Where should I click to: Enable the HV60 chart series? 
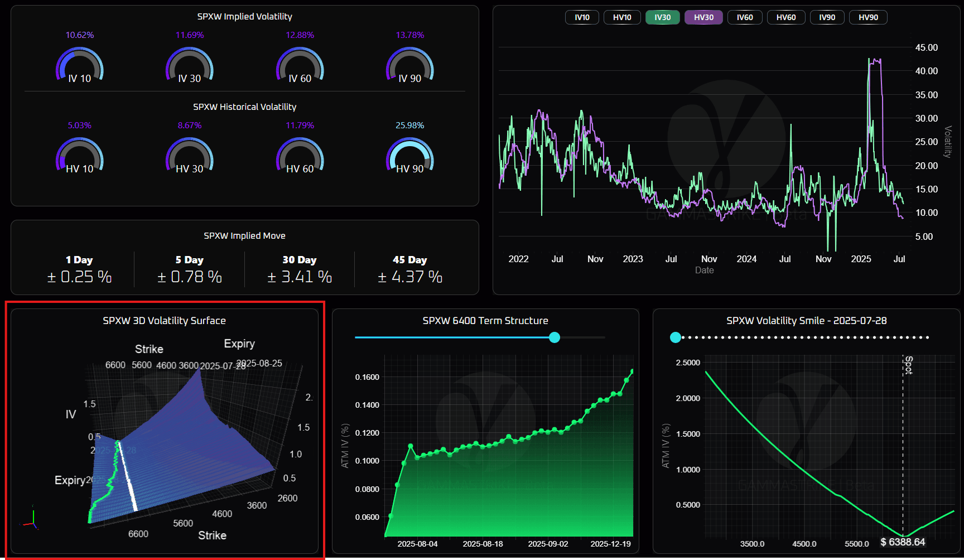click(x=786, y=17)
